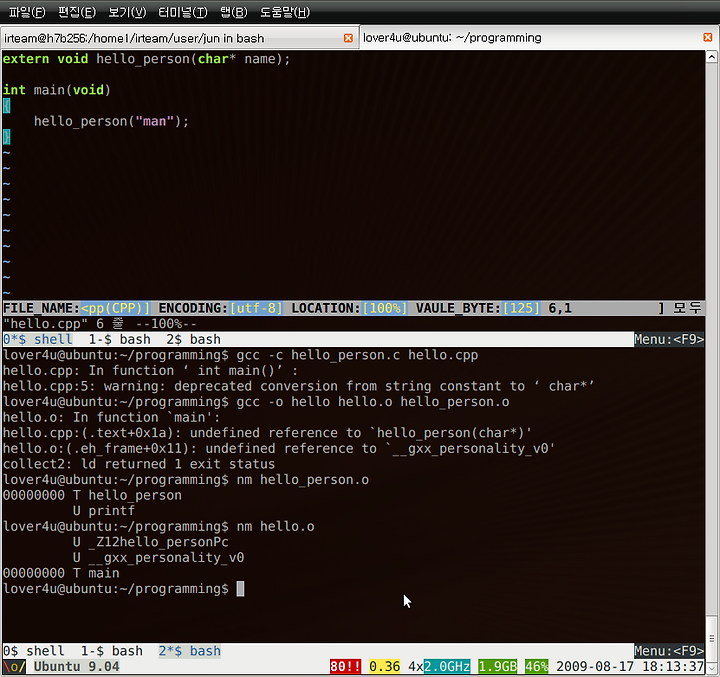This screenshot has height=677, width=720.
Task: Open the 터미널(T) menu
Action: [183, 12]
